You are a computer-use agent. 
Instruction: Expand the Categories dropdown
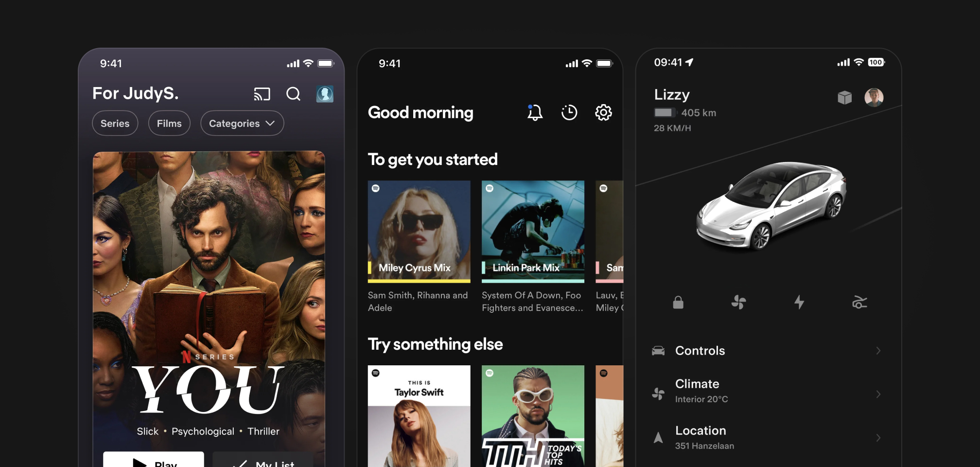point(242,124)
